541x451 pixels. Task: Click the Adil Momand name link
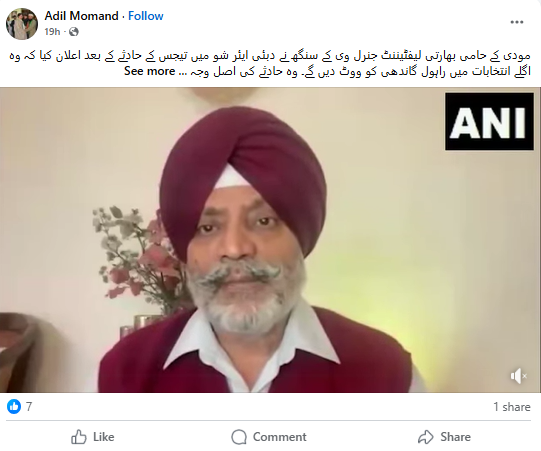coord(81,16)
